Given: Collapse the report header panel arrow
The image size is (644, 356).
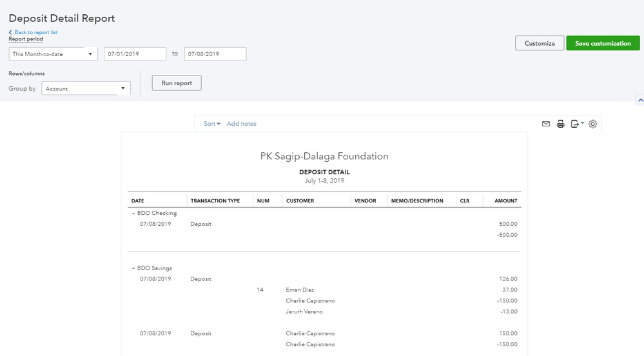Looking at the screenshot, I should tap(639, 101).
